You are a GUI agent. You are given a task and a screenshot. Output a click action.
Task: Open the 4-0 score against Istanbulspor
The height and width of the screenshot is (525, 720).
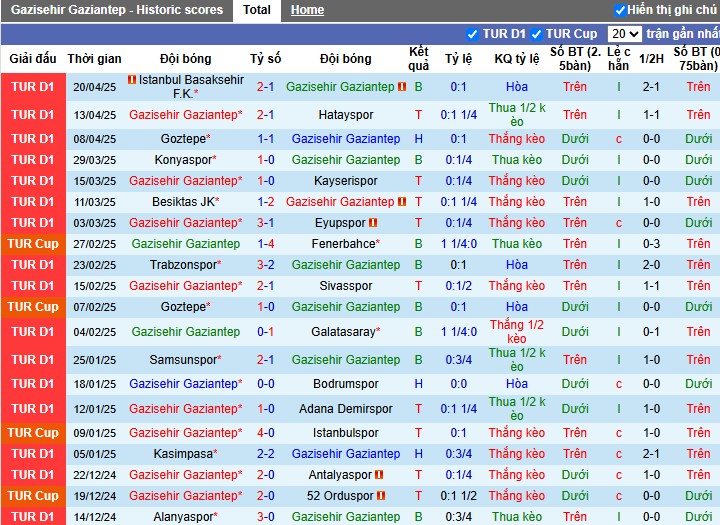[265, 433]
